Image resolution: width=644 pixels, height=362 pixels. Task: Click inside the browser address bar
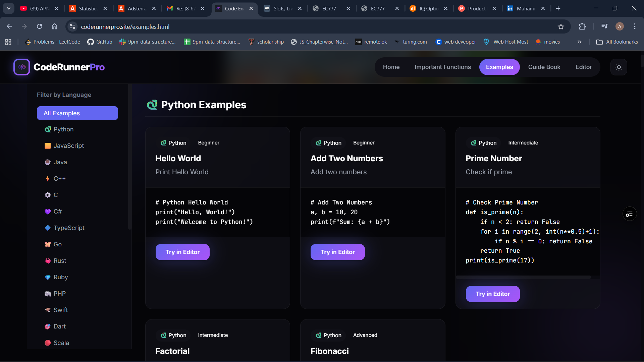tap(201, 26)
